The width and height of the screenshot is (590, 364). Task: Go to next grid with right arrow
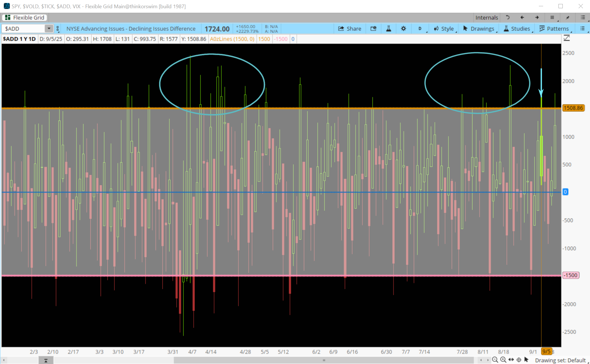(x=537, y=18)
